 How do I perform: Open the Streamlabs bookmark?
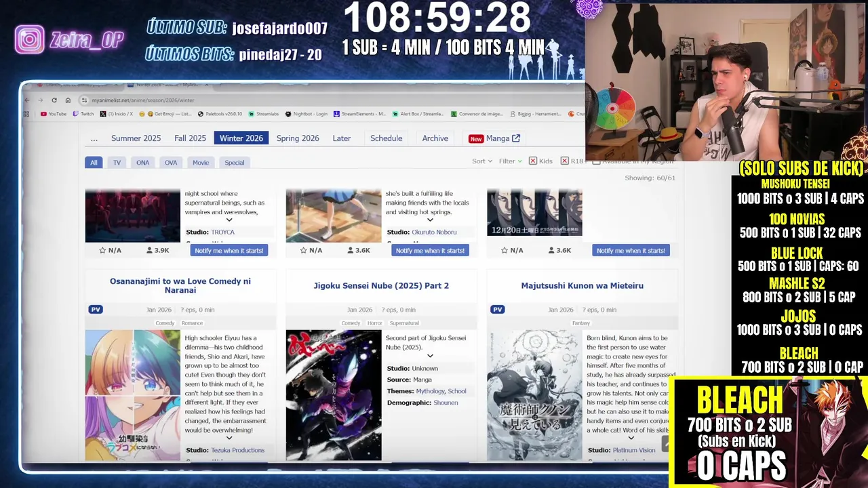click(264, 114)
